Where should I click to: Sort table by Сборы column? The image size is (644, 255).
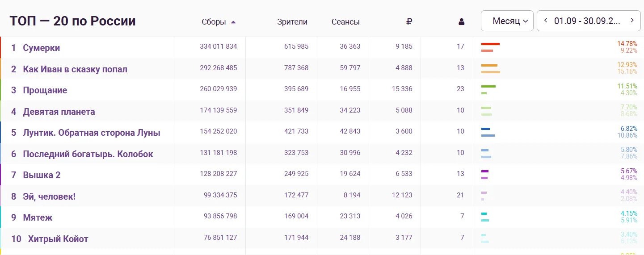pyautogui.click(x=214, y=22)
